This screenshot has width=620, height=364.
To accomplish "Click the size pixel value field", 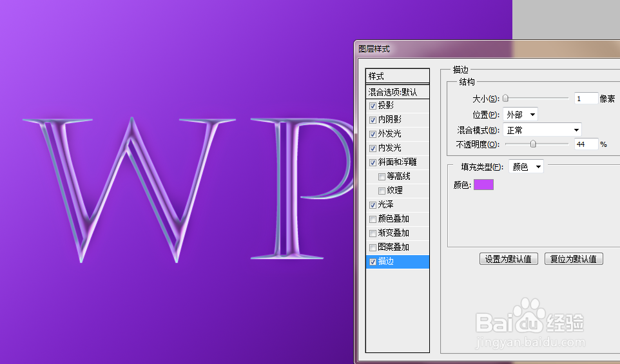I will point(586,99).
